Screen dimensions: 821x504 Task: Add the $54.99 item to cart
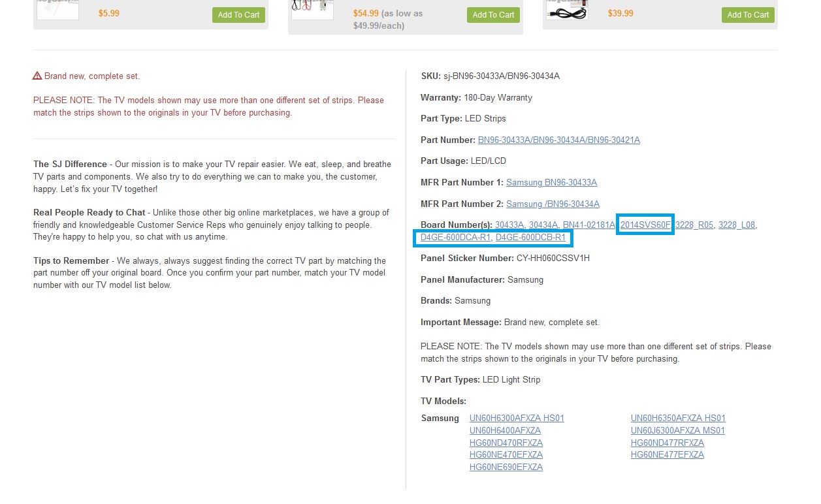pyautogui.click(x=493, y=15)
